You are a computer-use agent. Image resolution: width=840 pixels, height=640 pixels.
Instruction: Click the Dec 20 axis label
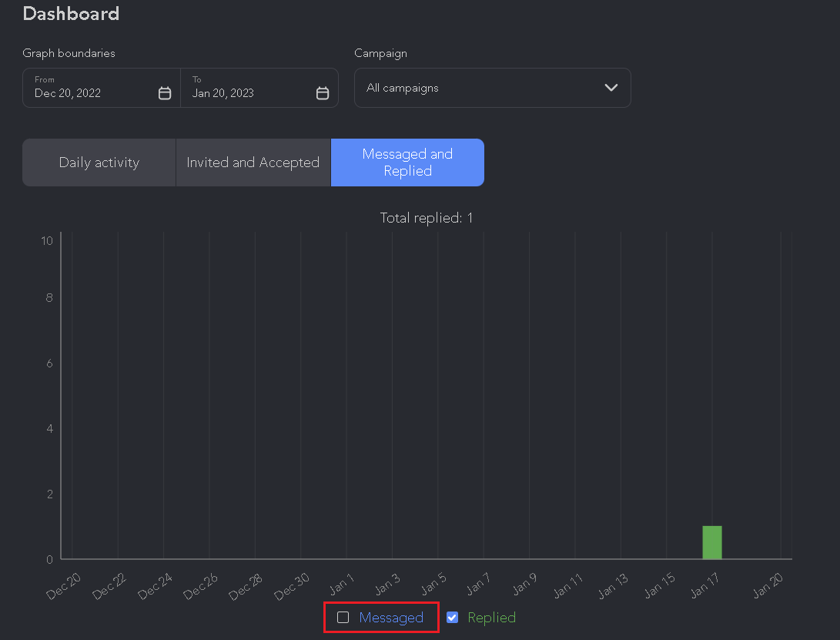pyautogui.click(x=63, y=585)
